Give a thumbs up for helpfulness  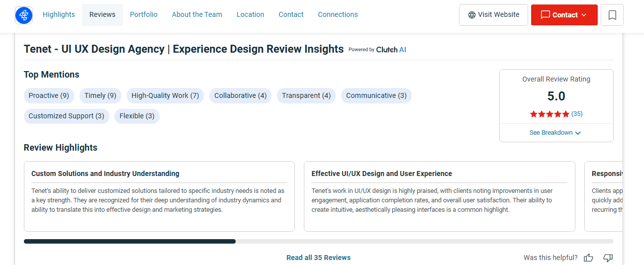[589, 258]
